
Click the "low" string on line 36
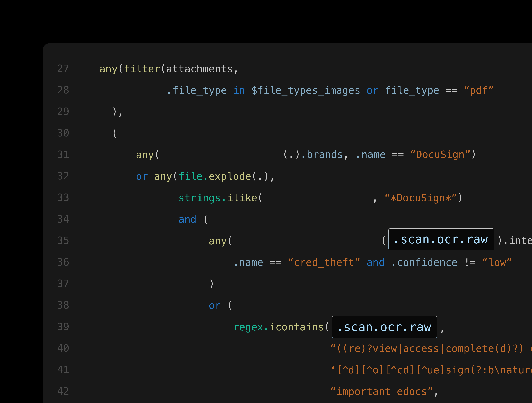pyautogui.click(x=497, y=262)
